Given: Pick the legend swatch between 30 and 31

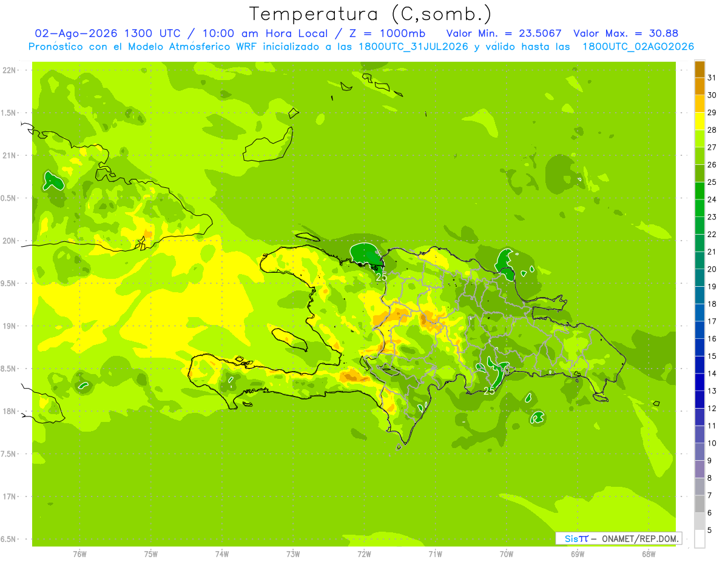Looking at the screenshot, I should 699,86.
